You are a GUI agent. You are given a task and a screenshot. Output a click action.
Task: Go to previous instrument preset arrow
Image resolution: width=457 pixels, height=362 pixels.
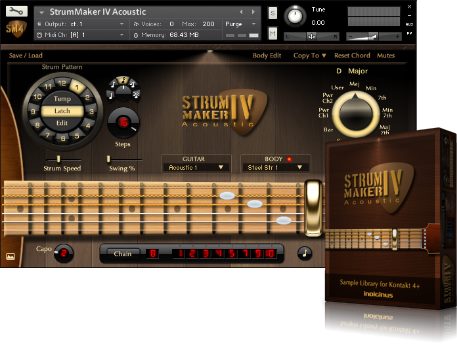[x=241, y=12]
